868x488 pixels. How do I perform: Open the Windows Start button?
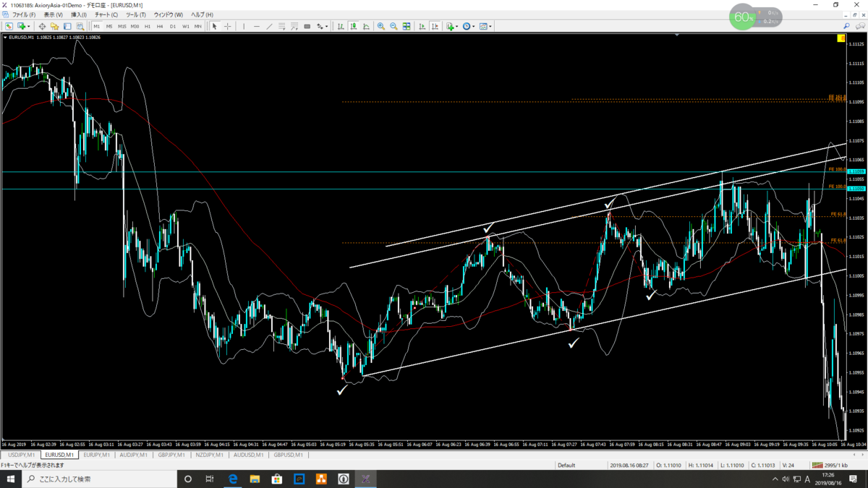(x=11, y=479)
